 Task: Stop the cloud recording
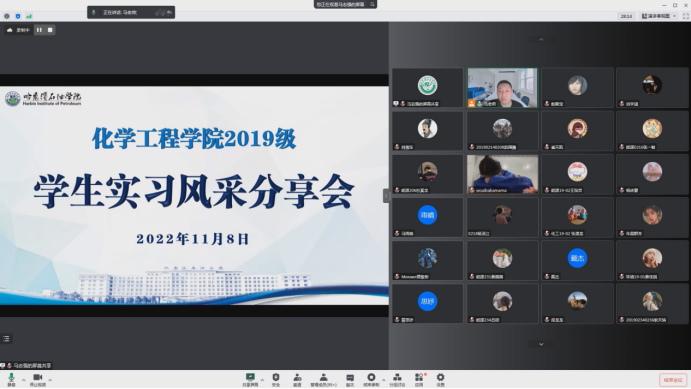click(x=50, y=30)
